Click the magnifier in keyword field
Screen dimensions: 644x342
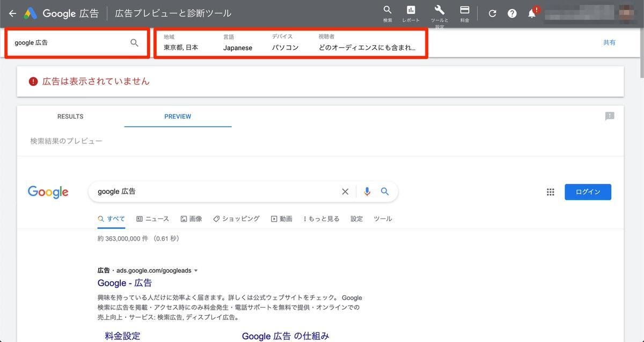click(x=135, y=42)
